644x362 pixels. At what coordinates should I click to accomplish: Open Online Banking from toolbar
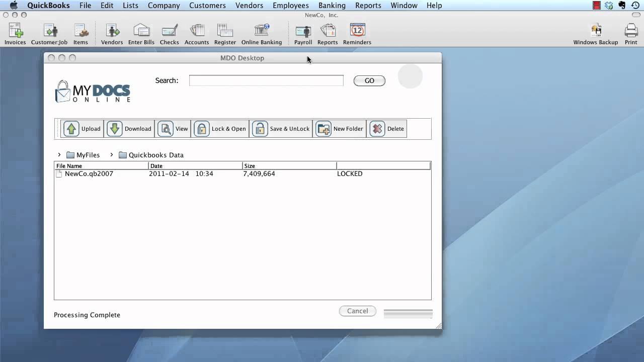tap(262, 34)
